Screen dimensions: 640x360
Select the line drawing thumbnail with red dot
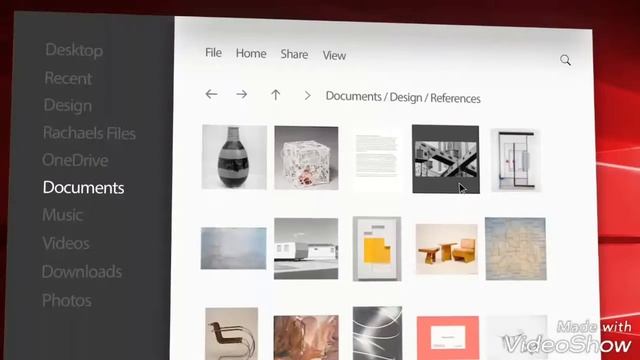516,160
